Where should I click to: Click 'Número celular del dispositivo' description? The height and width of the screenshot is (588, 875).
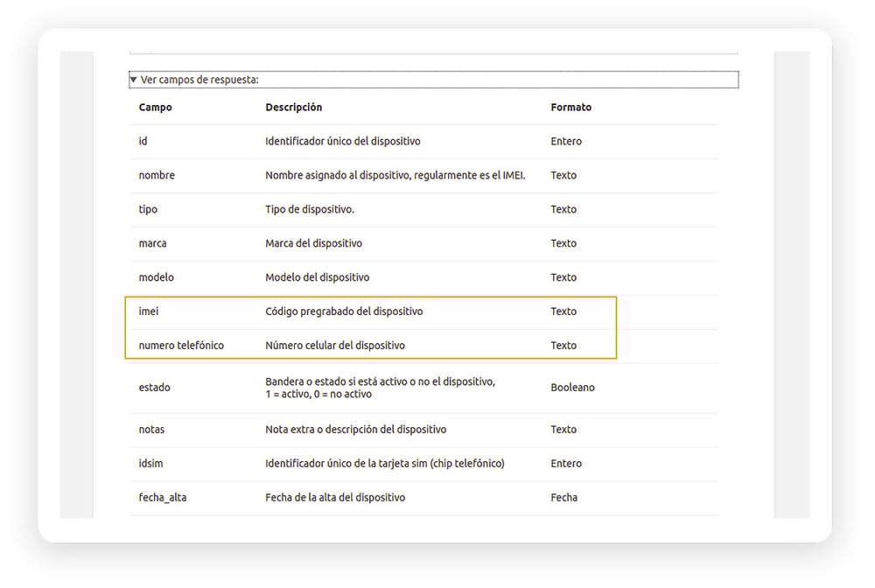click(335, 346)
